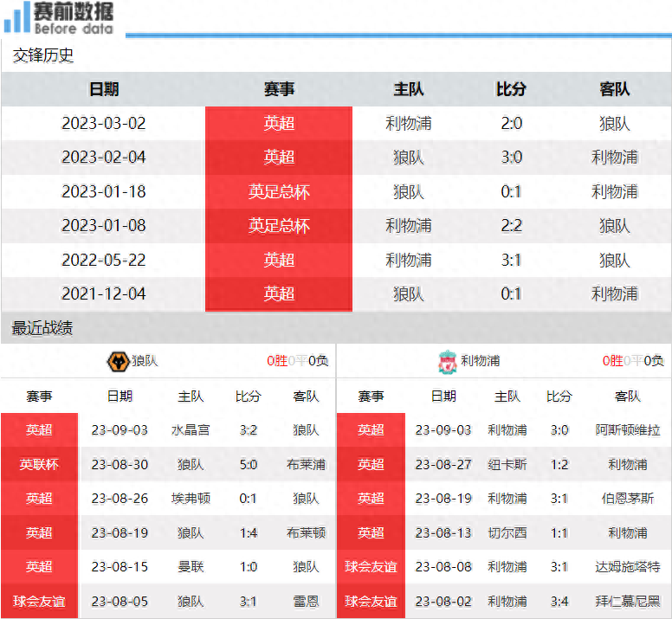Image resolution: width=672 pixels, height=619 pixels.
Task: Select the date 2021-12-04
Action: coord(104,293)
